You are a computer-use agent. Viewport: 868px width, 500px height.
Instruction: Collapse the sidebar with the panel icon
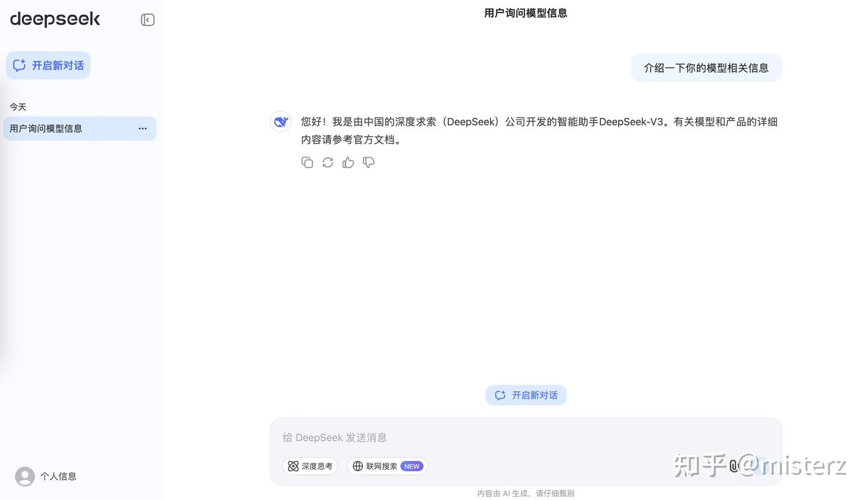[x=148, y=20]
